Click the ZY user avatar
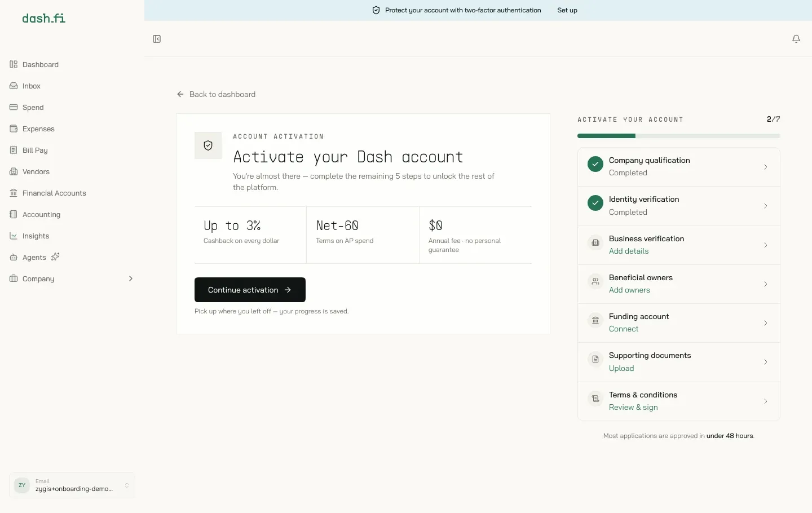Viewport: 812px width, 513px height. click(22, 485)
